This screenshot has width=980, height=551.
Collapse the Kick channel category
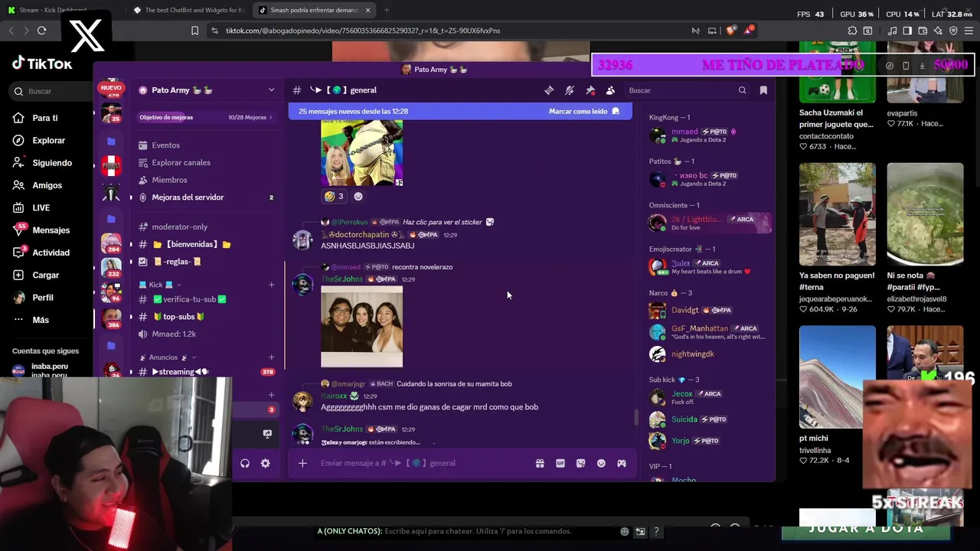tap(159, 285)
